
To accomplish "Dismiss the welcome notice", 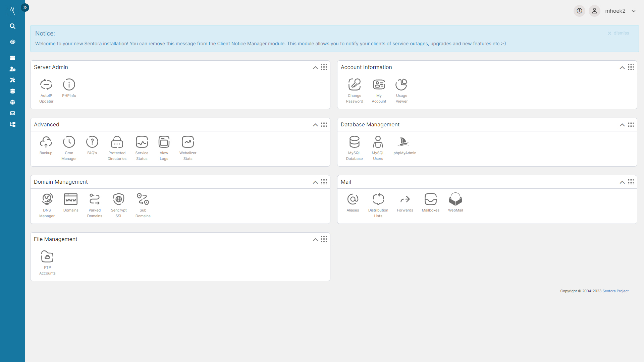I will (x=618, y=33).
